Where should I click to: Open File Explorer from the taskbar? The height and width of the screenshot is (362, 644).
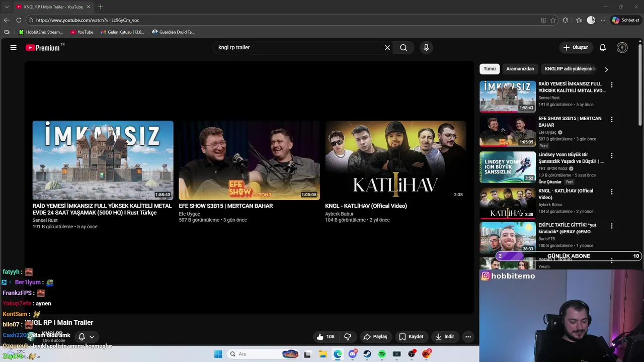click(x=323, y=354)
